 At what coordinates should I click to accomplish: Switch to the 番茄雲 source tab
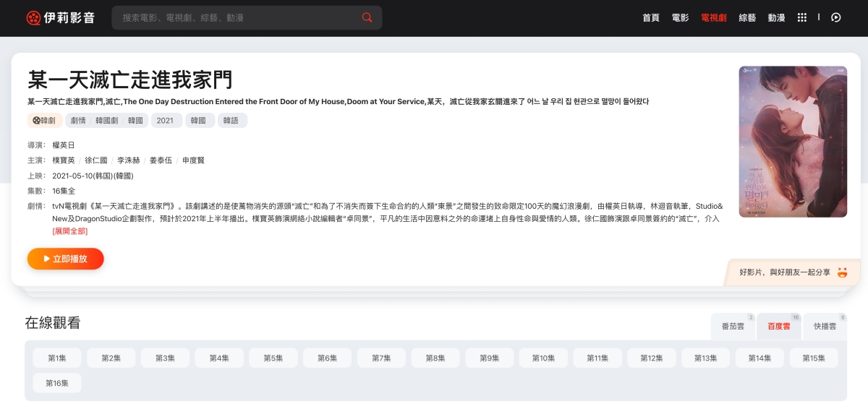(x=733, y=327)
